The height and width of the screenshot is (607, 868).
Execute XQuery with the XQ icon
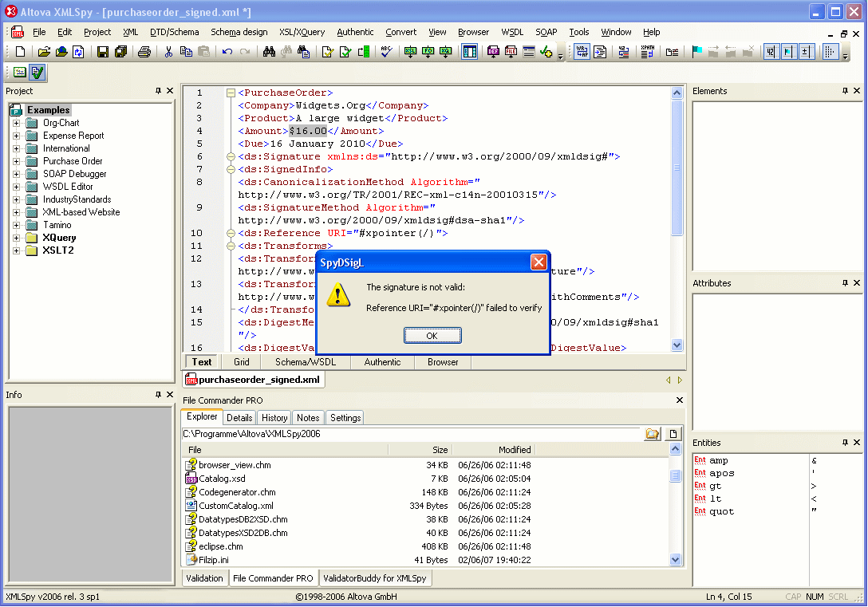[446, 52]
